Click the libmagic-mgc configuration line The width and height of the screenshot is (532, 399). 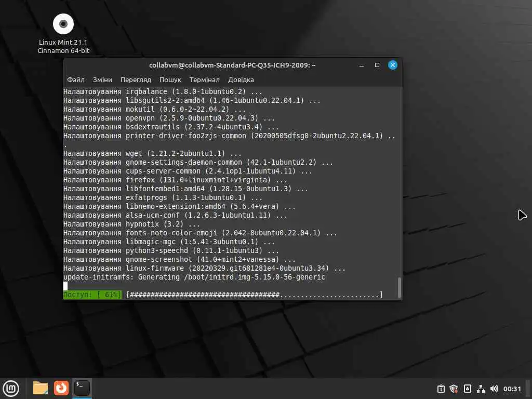tap(169, 242)
